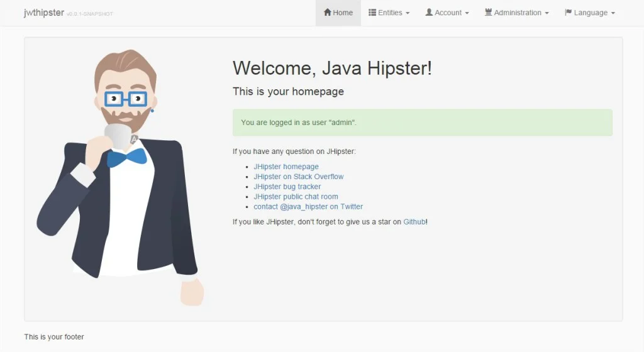This screenshot has width=644, height=352.
Task: Click the Java Hipster character illustration
Action: pos(120,178)
